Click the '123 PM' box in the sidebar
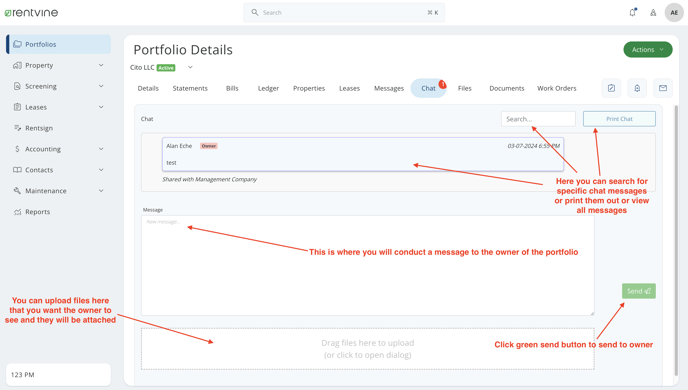The image size is (688, 390). coord(58,375)
